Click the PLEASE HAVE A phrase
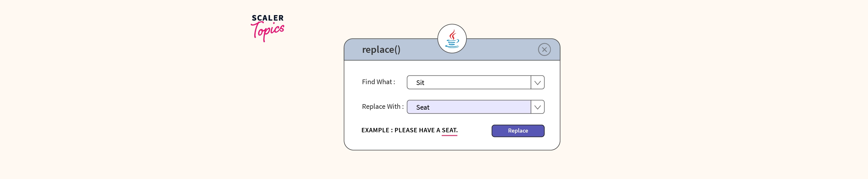Viewport: 868px width, 179px height. pyautogui.click(x=417, y=130)
